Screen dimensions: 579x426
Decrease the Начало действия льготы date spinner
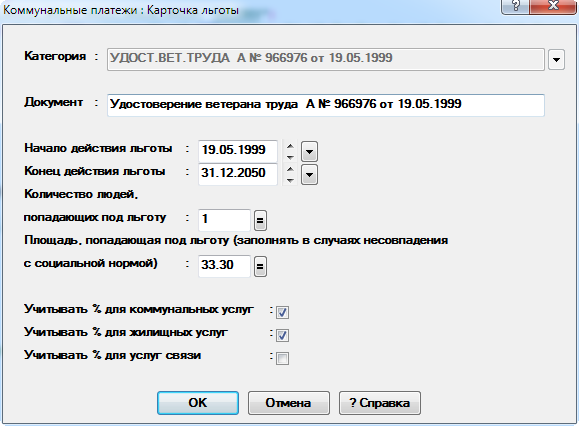291,157
